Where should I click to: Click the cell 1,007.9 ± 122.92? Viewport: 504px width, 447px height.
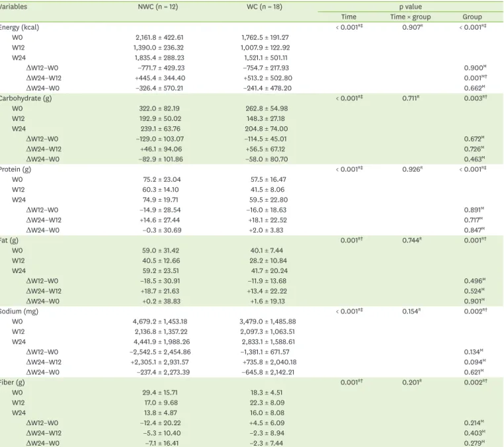point(265,48)
